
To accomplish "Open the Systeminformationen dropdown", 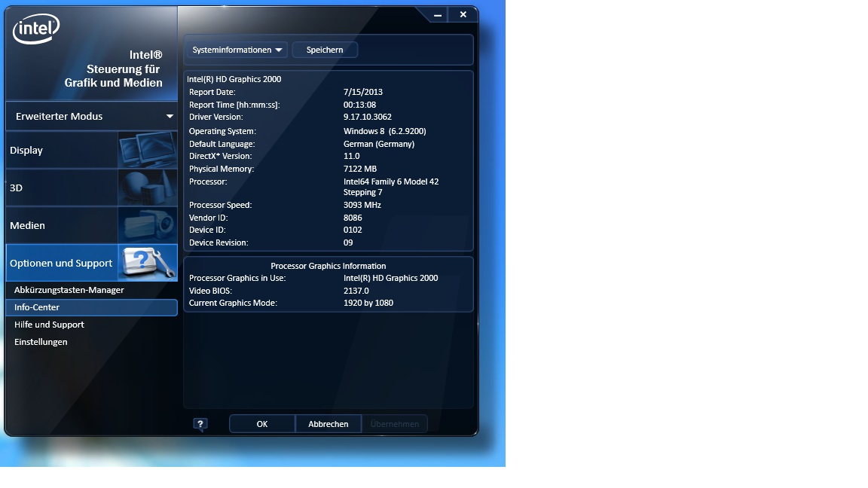I will click(237, 50).
